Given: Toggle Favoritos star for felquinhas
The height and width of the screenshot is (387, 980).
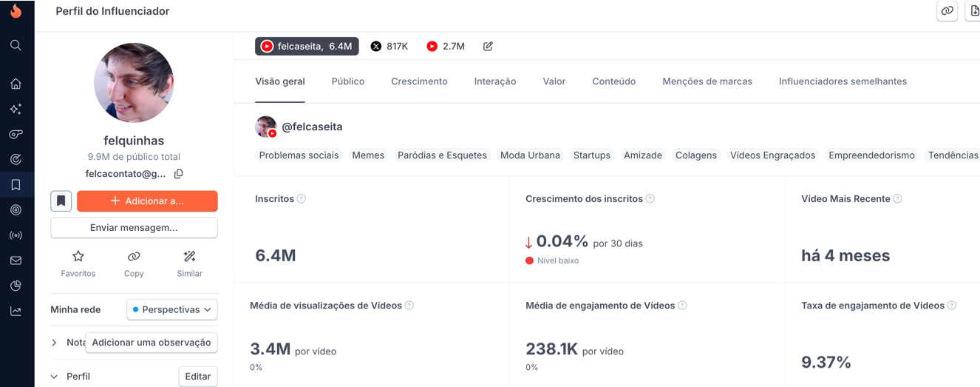Looking at the screenshot, I should point(78,257).
